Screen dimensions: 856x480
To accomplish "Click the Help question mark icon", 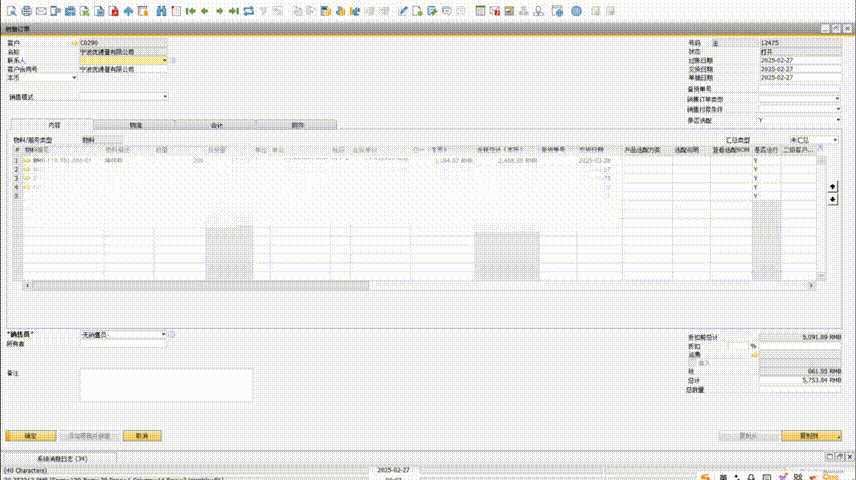I will point(576,11).
